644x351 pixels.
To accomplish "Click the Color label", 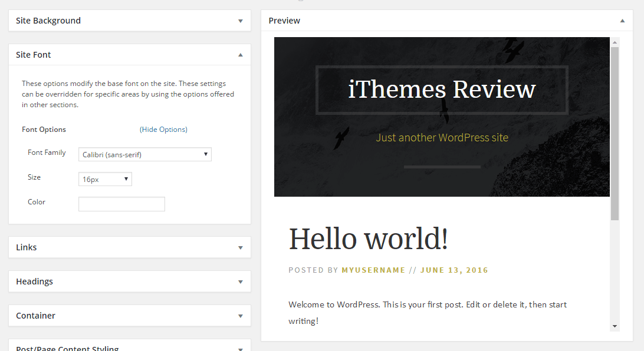I will pyautogui.click(x=37, y=202).
